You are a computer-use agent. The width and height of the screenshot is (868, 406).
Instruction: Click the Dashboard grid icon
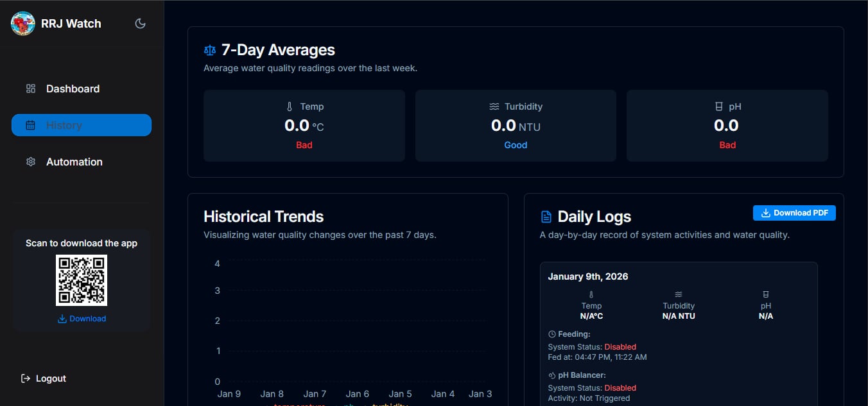tap(31, 89)
